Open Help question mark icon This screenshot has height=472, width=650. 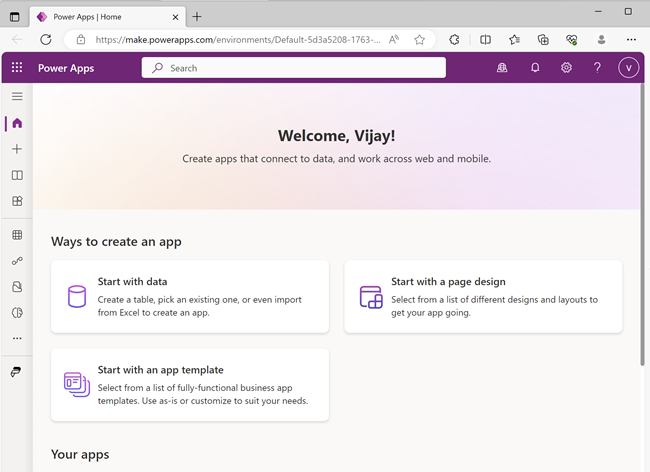pos(597,68)
